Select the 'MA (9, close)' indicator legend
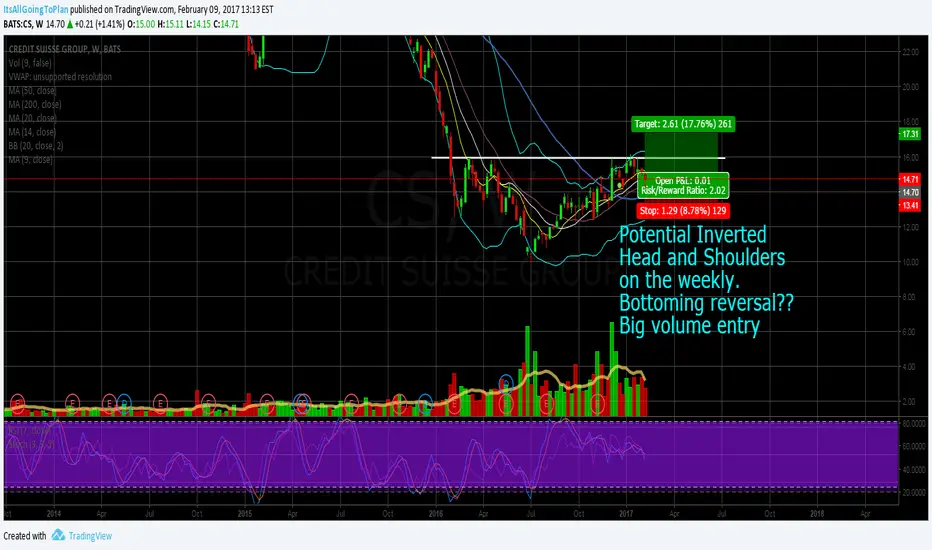This screenshot has width=932, height=550. [30, 159]
